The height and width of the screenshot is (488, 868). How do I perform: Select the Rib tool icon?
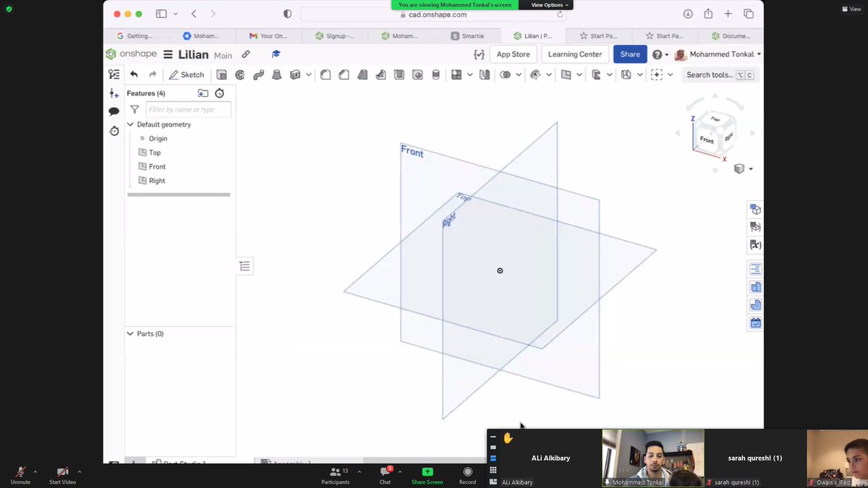point(380,74)
